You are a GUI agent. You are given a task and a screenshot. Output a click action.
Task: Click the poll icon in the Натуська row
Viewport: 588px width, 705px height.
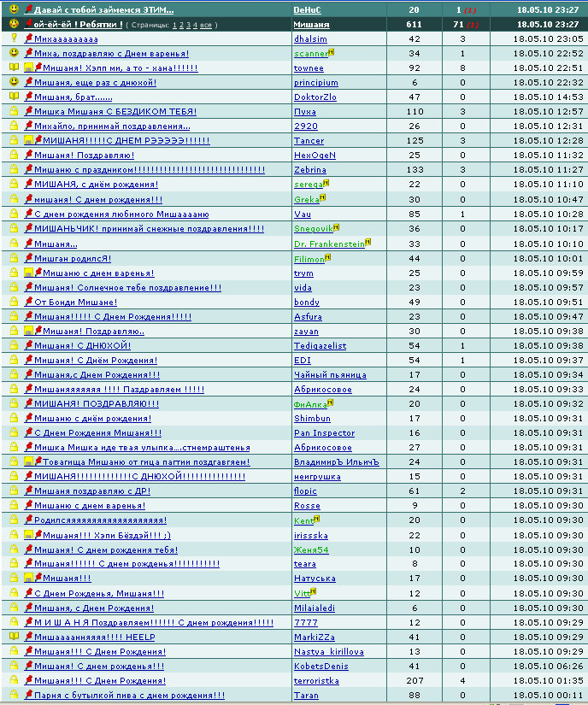(29, 579)
